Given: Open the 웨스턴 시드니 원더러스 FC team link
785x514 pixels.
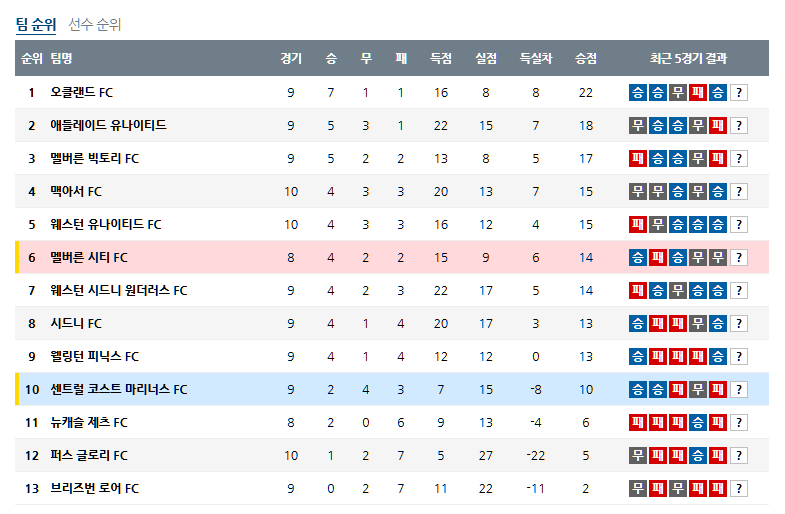Looking at the screenshot, I should [119, 291].
